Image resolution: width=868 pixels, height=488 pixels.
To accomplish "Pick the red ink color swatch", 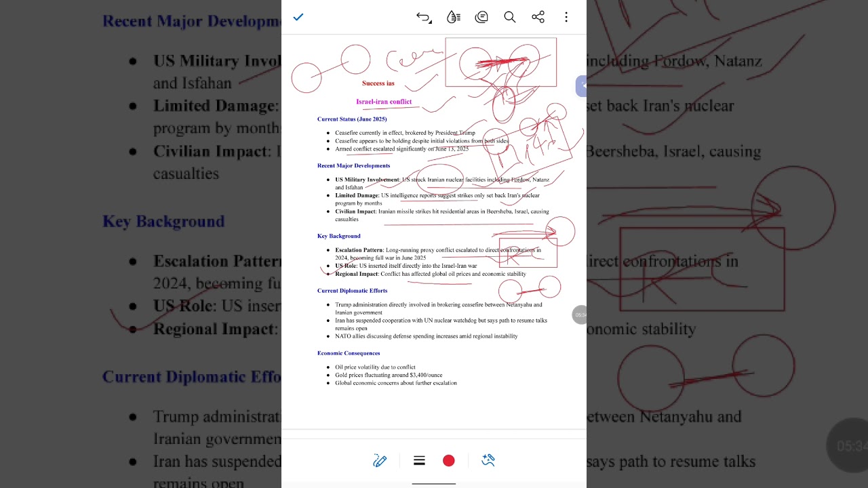I will pos(449,461).
